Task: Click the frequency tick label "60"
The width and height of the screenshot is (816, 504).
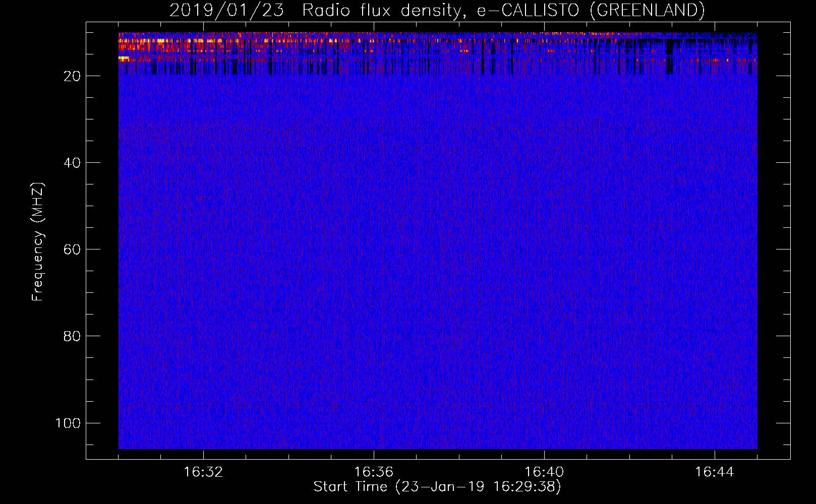Action: 72,249
